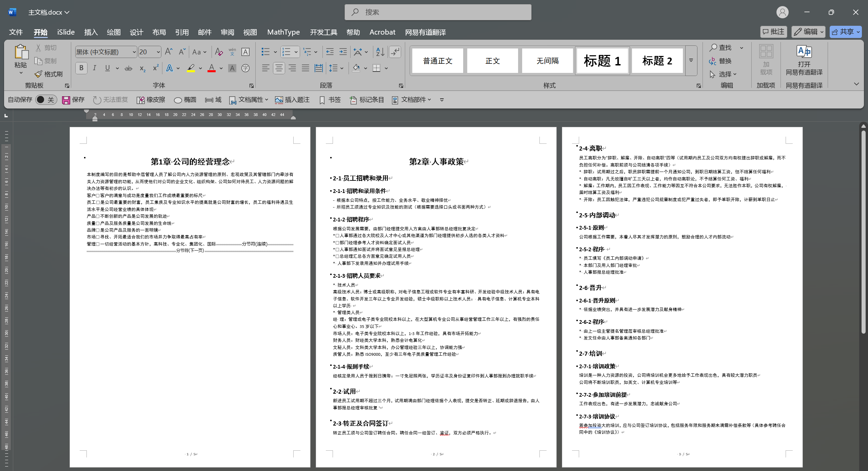Apply the Heading 1 (标题 1) style
This screenshot has height=471, width=868.
(602, 61)
